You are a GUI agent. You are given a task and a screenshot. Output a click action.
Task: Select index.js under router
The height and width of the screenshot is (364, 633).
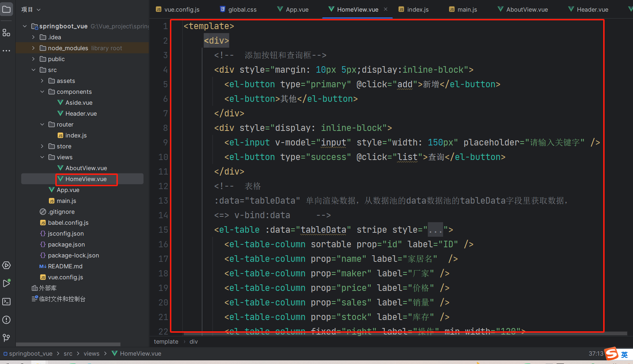[76, 135]
